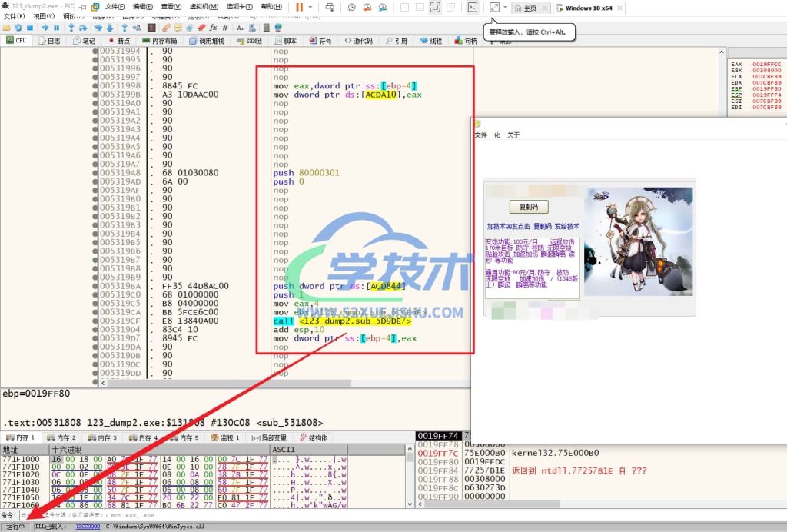The image size is (787, 532).
Task: Click the VMware pause virtual machine button
Action: click(x=299, y=7)
